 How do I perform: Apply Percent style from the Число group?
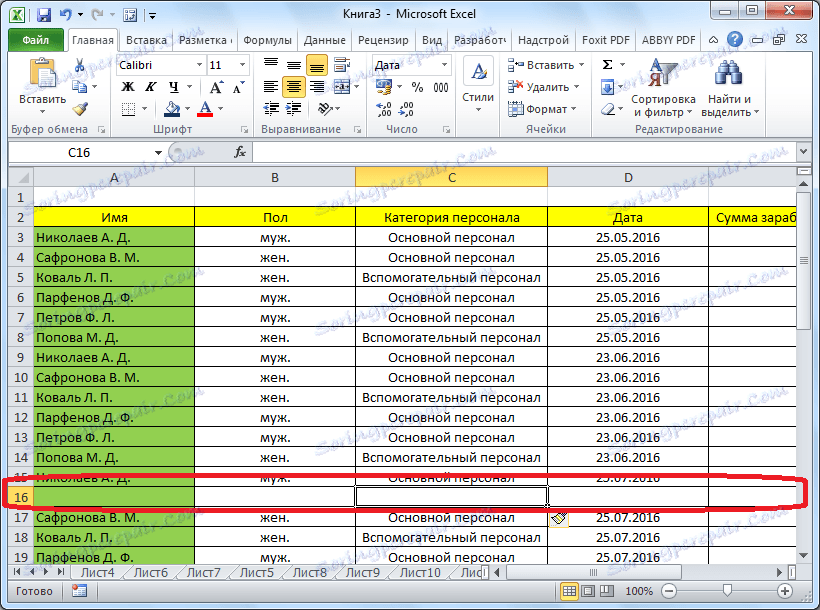415,87
